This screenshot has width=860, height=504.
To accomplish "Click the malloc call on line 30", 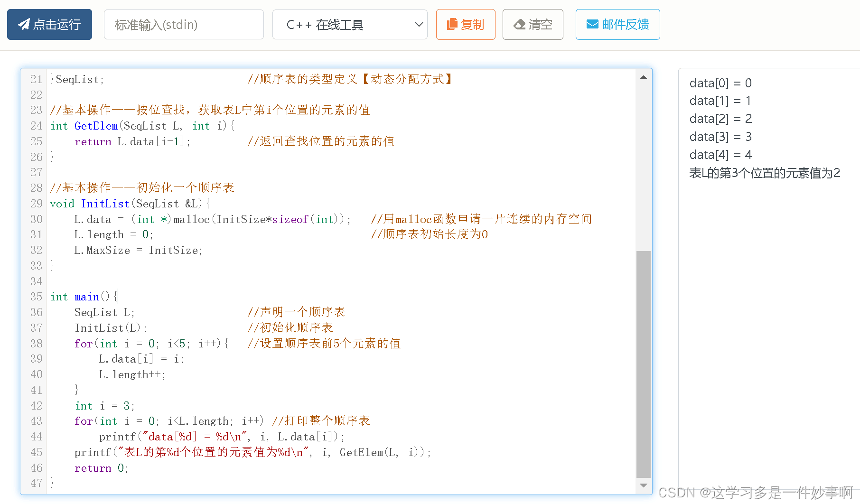I will click(262, 219).
